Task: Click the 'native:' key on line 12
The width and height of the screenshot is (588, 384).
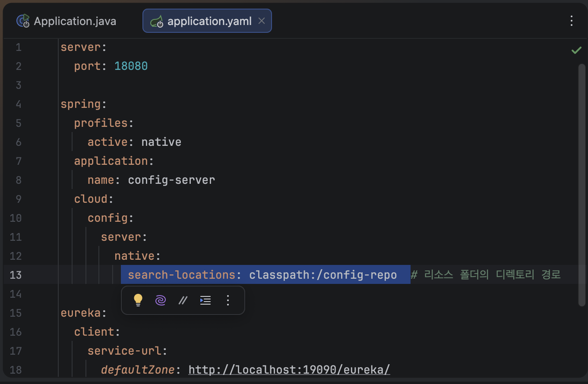Action: click(x=138, y=256)
